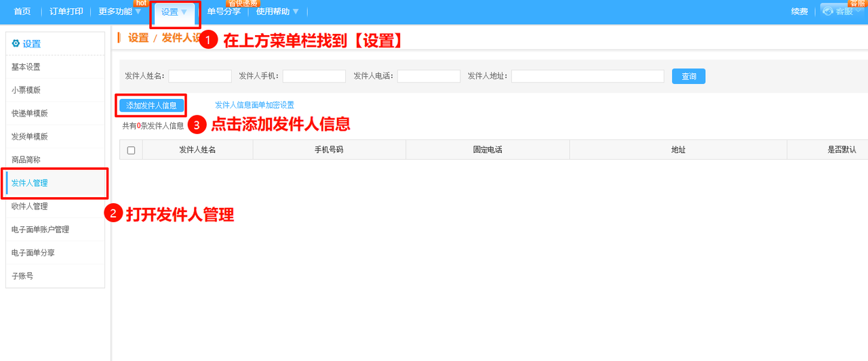Select 商品简称 in the sidebar
This screenshot has width=868, height=361.
(x=55, y=160)
